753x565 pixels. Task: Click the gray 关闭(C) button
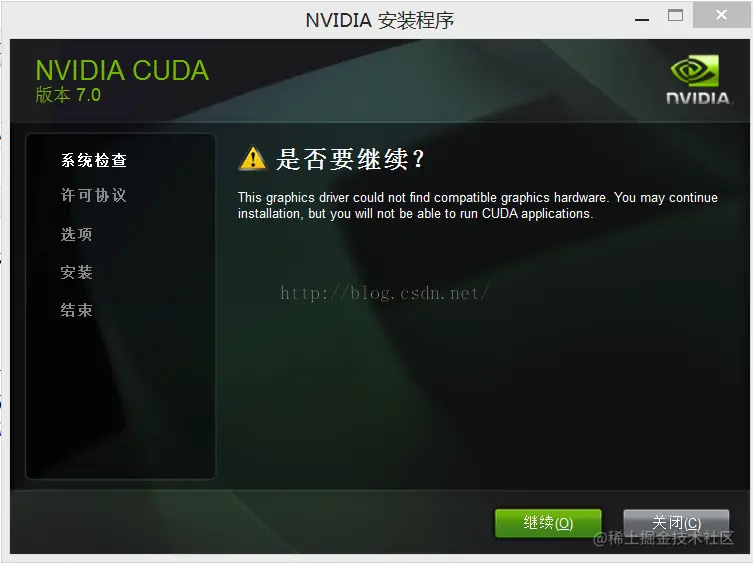click(x=676, y=523)
